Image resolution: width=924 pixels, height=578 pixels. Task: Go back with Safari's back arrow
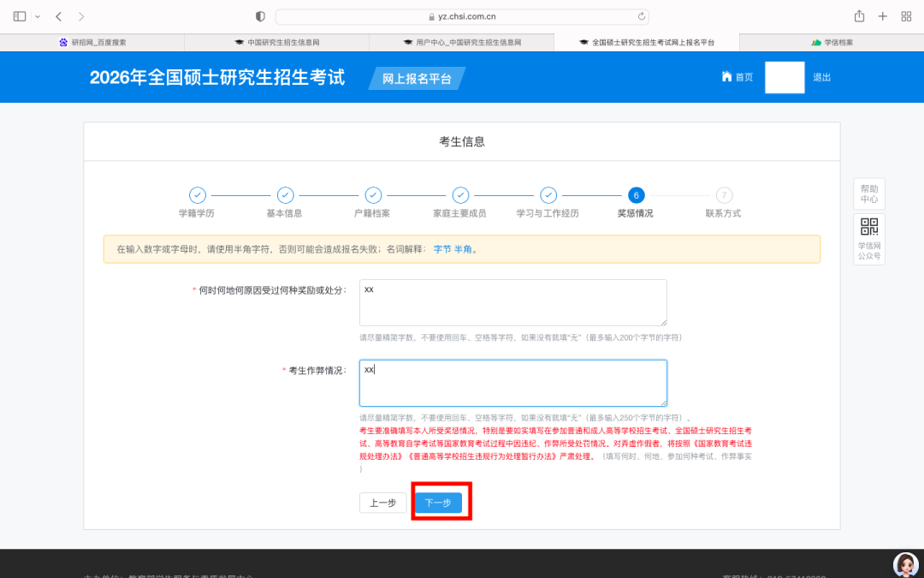coord(58,16)
